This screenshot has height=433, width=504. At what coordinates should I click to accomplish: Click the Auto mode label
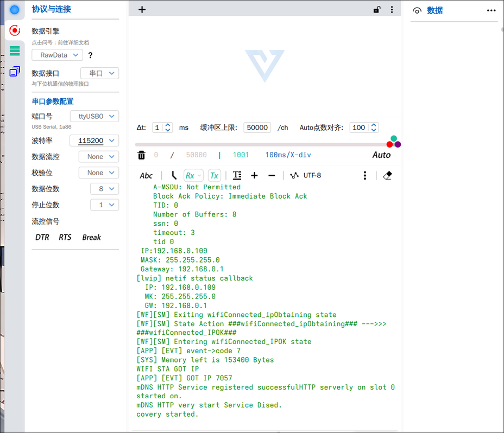click(x=382, y=155)
